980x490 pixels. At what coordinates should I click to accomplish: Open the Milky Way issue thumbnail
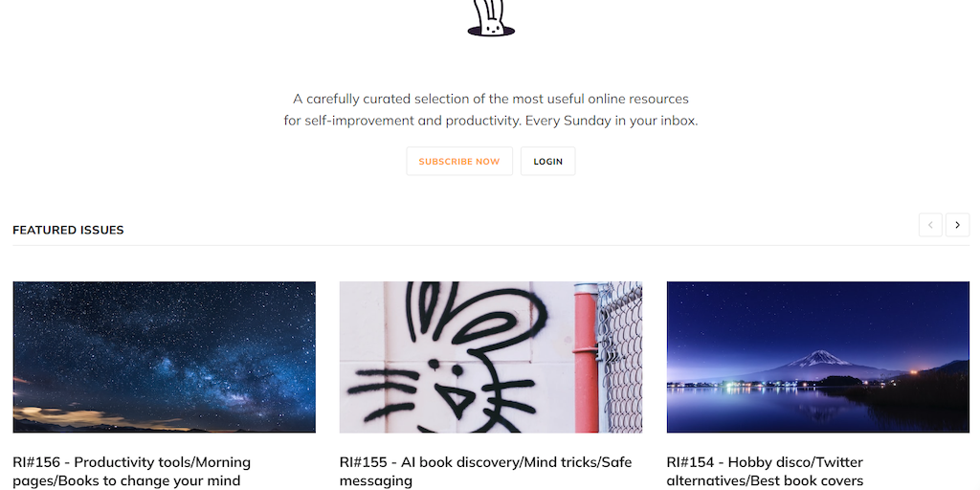[165, 357]
